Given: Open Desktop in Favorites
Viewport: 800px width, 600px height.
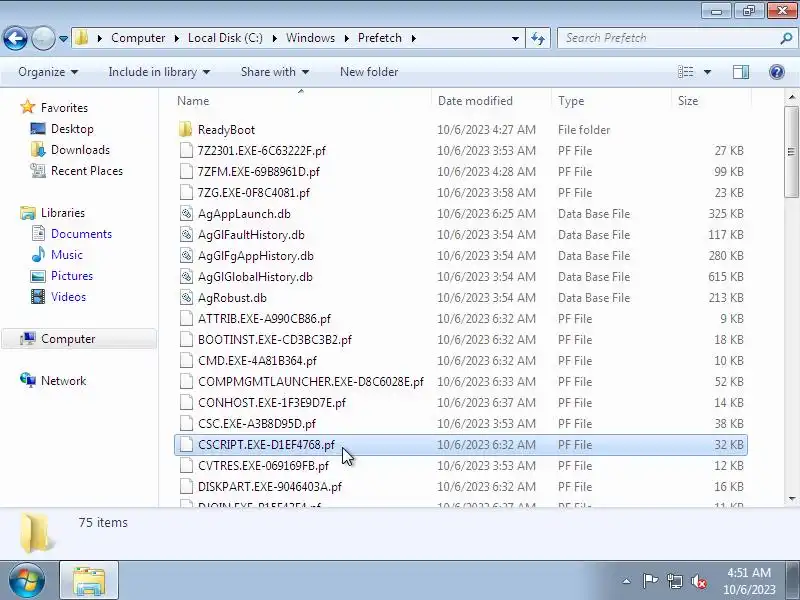Looking at the screenshot, I should point(72,129).
